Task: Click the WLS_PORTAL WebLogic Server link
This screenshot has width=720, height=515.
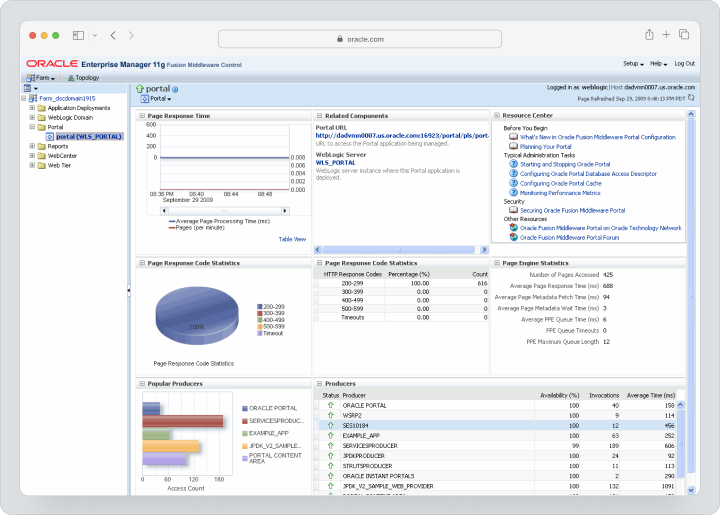Action: (336, 162)
